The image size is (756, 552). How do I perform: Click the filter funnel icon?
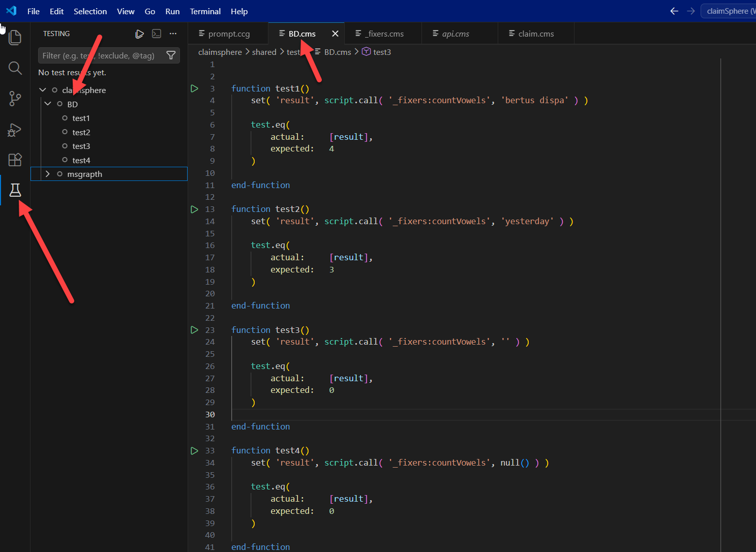(x=171, y=55)
